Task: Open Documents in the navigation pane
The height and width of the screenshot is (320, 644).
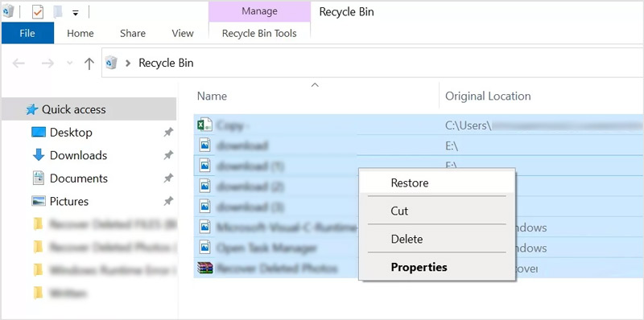Action: 79,178
